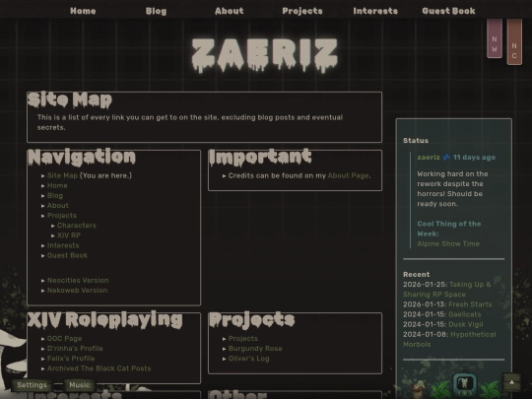The height and width of the screenshot is (399, 532).
Task: Open the Settings button at bottom left
Action: [32, 385]
